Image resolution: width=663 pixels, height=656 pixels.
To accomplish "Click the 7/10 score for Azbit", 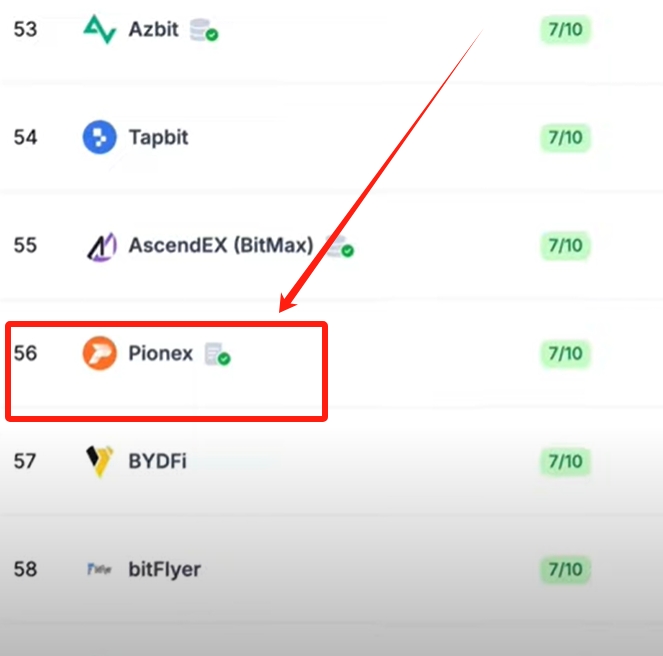I will click(565, 29).
